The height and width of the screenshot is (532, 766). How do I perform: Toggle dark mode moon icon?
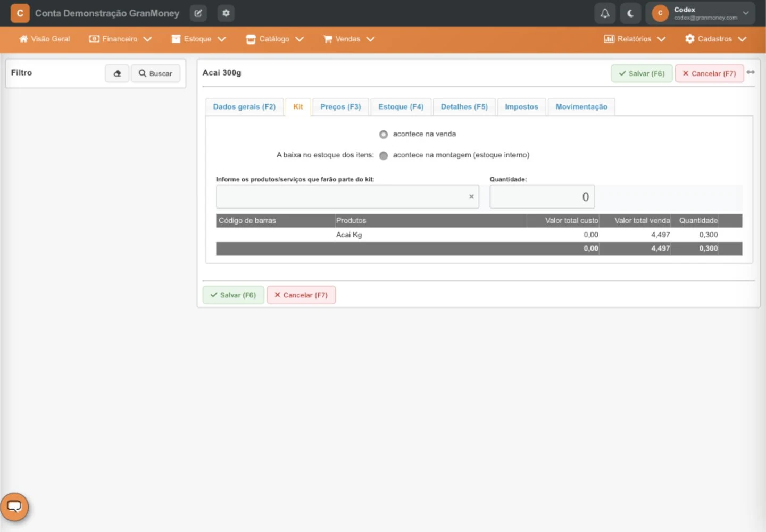(630, 13)
